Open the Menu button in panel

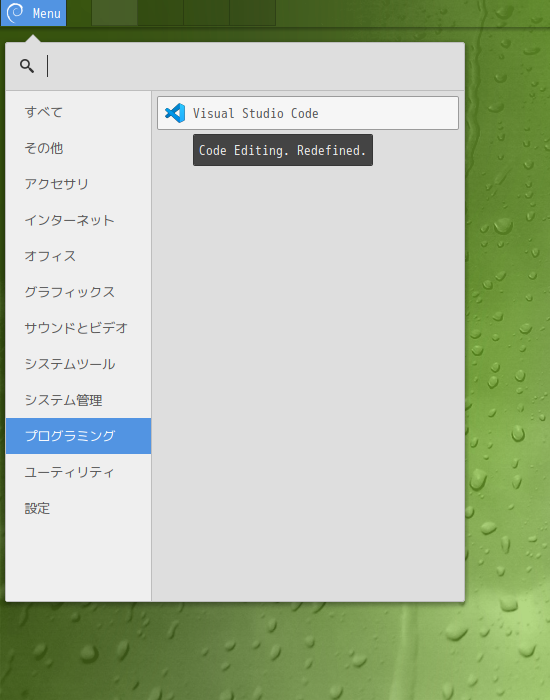point(33,13)
